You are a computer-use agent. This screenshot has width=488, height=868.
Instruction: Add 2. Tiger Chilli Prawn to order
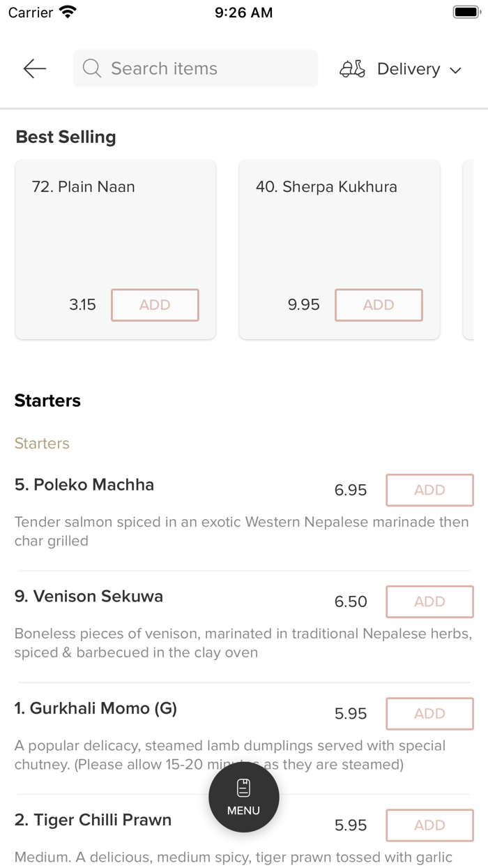pyautogui.click(x=429, y=825)
